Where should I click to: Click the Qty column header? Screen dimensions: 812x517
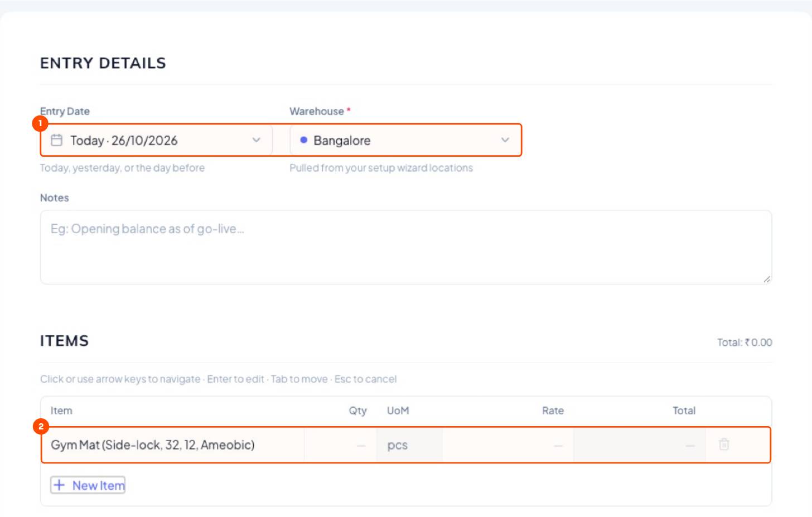tap(357, 411)
